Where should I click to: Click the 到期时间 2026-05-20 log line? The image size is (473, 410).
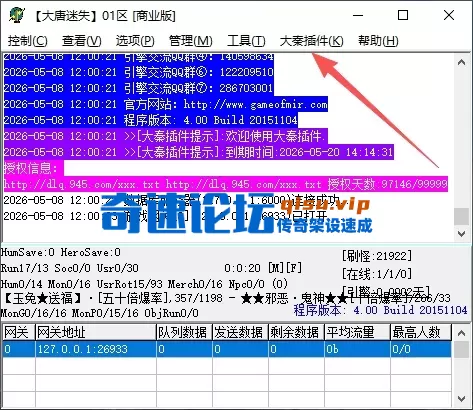199,152
